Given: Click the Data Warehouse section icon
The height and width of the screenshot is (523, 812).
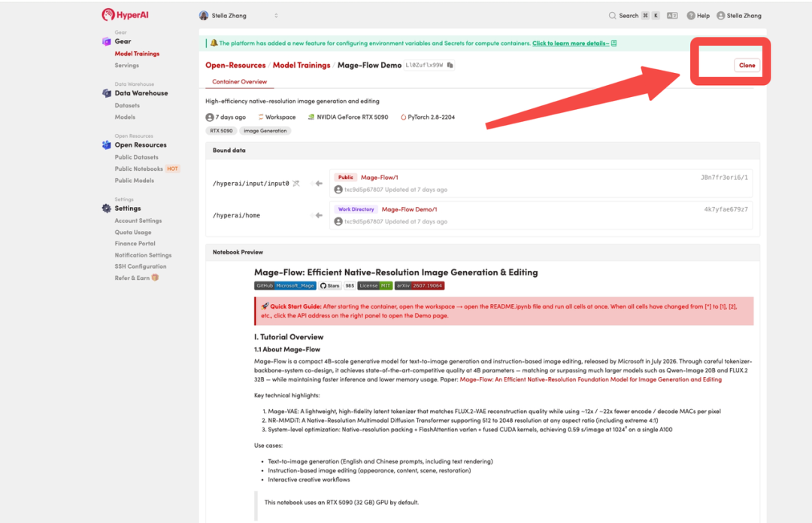Looking at the screenshot, I should pyautogui.click(x=107, y=93).
